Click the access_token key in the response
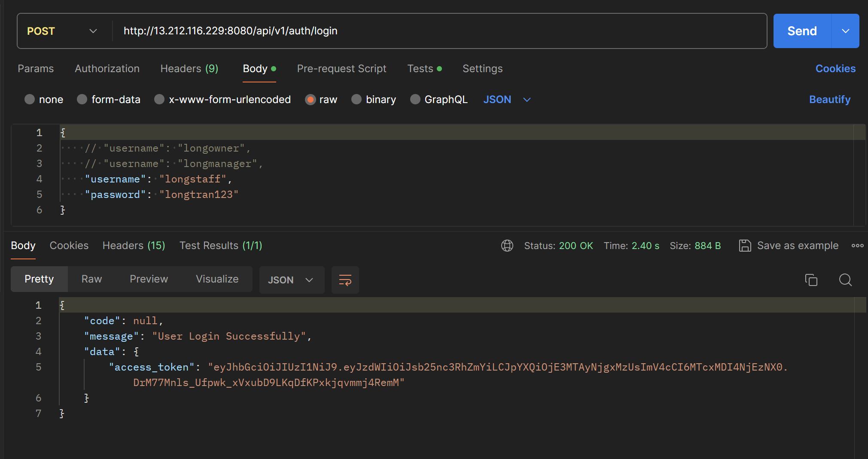Screen dimensions: 868x459 (x=152, y=367)
